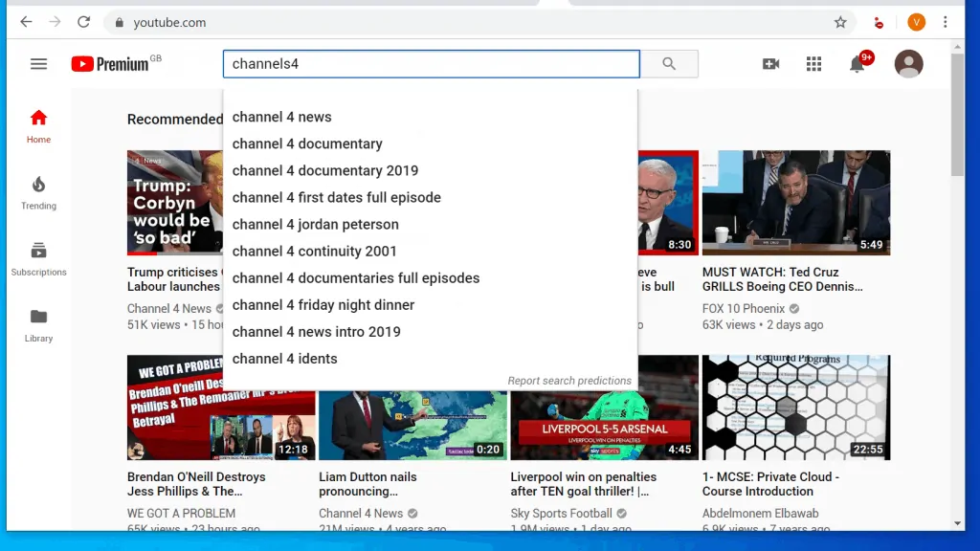The width and height of the screenshot is (980, 551).
Task: Open the create video camera icon
Action: click(x=770, y=64)
